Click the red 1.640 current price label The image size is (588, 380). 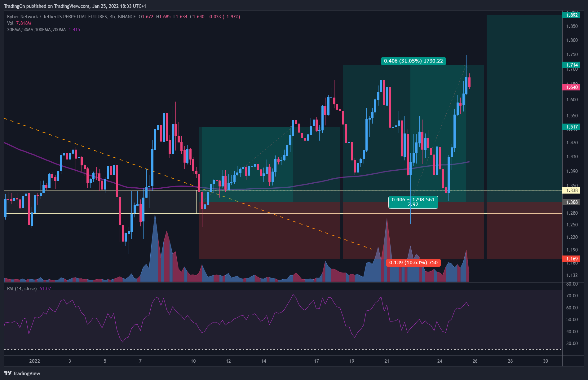point(572,87)
